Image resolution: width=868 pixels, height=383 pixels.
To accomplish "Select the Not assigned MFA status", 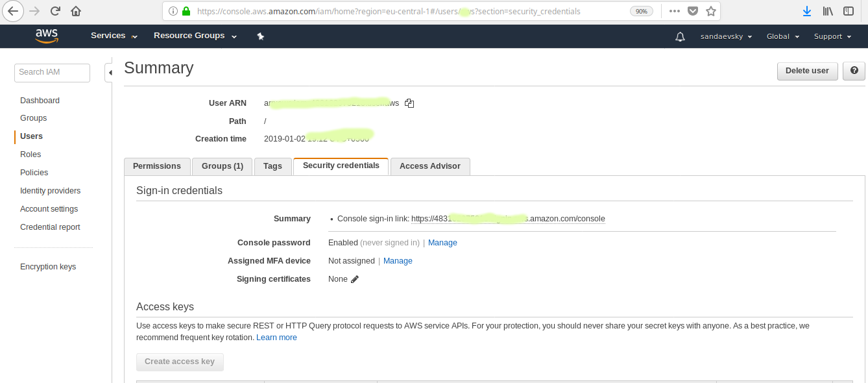I will pos(352,261).
